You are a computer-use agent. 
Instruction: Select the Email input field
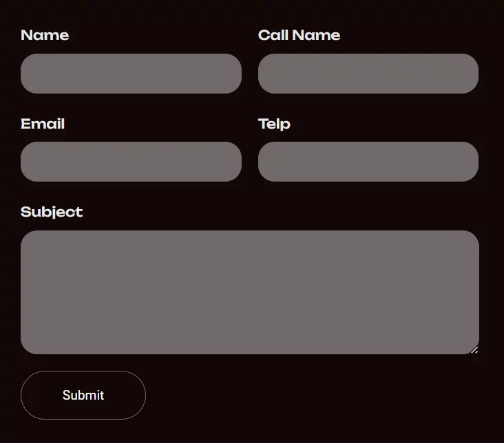131,162
